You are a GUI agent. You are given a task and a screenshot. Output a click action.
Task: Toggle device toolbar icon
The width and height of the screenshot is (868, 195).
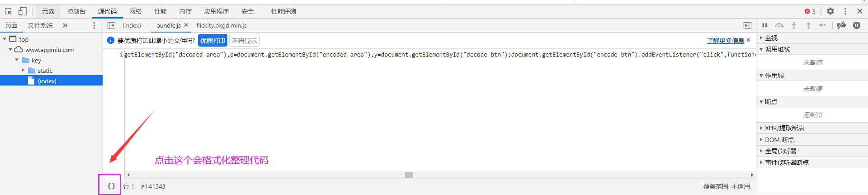click(22, 11)
